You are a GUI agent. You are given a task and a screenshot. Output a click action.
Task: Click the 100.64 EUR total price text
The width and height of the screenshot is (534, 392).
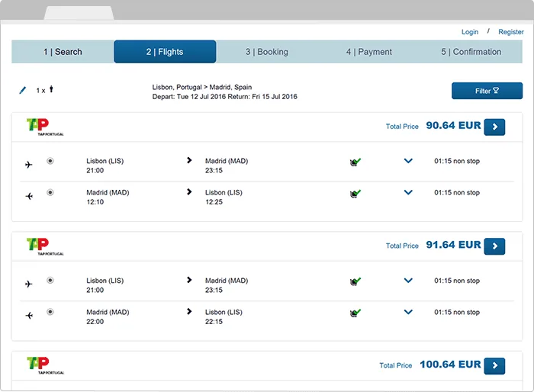click(x=450, y=365)
